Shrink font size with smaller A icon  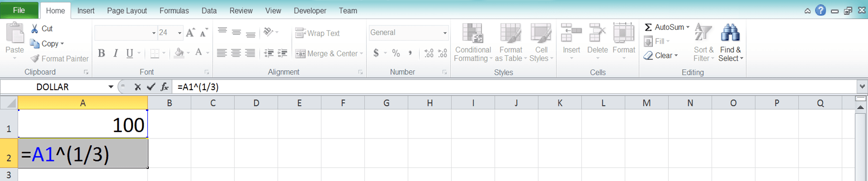pos(204,33)
